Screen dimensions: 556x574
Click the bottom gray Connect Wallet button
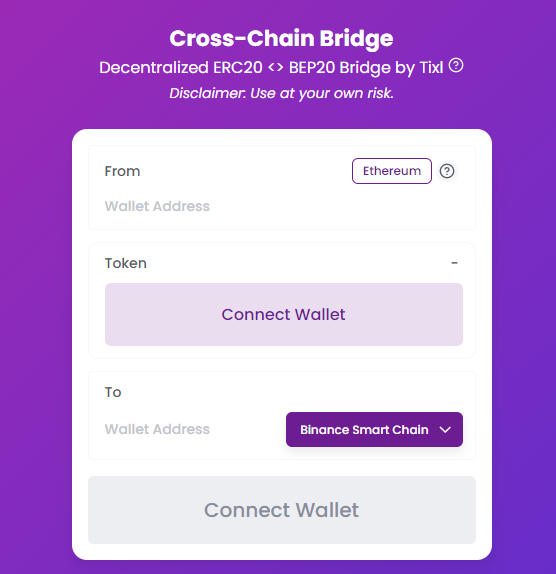(282, 510)
